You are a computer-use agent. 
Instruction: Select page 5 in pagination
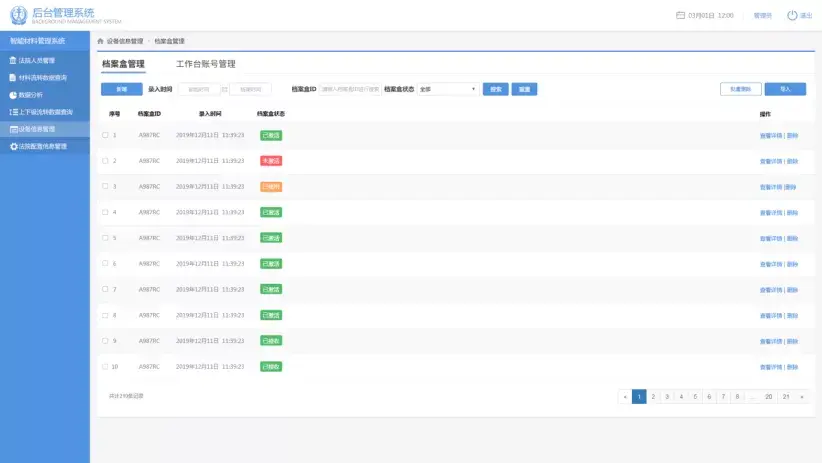pos(695,397)
